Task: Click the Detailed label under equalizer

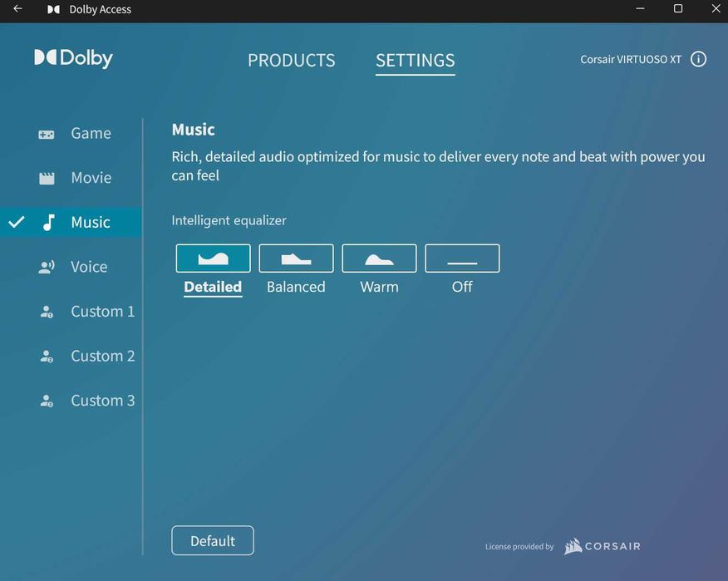Action: click(213, 287)
